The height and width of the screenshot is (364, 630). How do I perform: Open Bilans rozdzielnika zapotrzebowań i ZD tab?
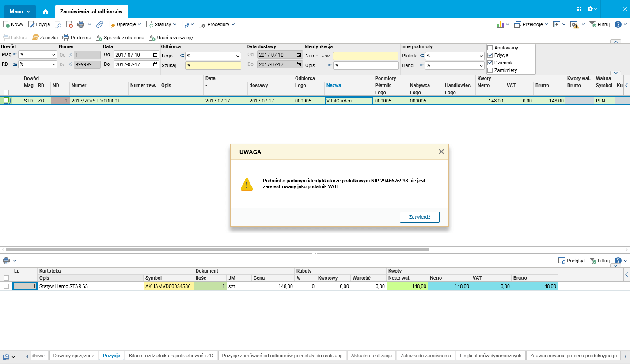(x=171, y=356)
